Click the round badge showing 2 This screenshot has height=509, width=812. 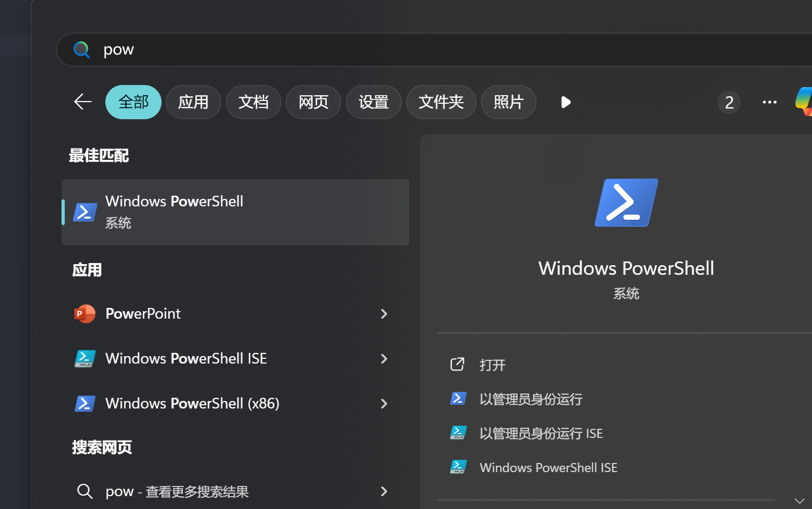coord(729,102)
